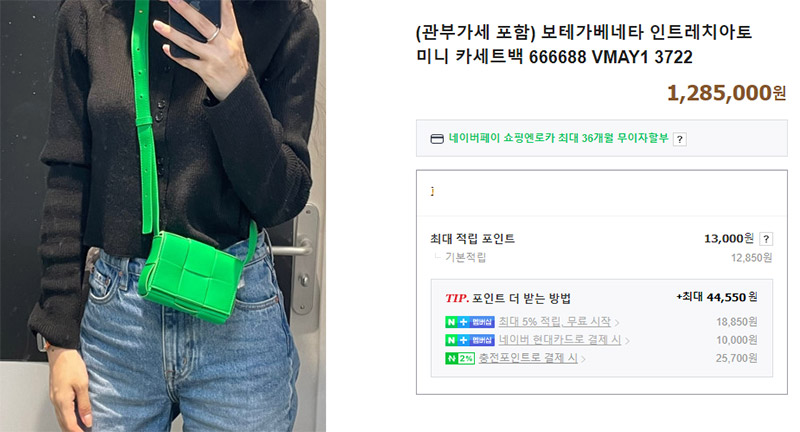Open the help icon beside 13,000원
Viewport: 800px width, 432px height.
click(x=766, y=239)
